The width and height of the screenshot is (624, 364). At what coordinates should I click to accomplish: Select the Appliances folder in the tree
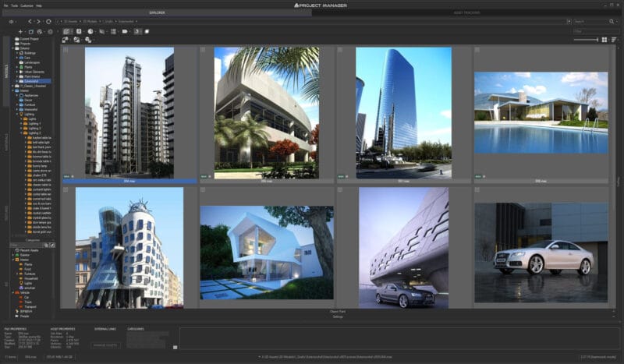point(31,95)
